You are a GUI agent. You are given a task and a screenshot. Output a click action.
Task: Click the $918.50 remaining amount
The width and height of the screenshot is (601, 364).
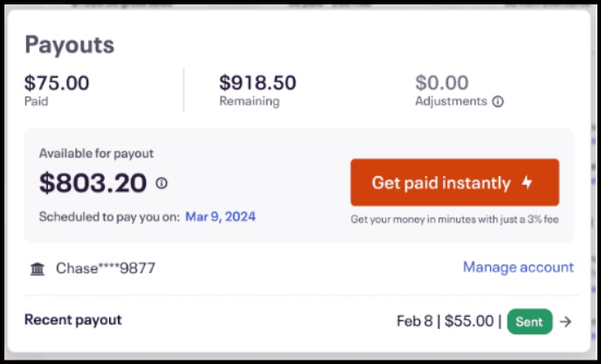click(258, 83)
